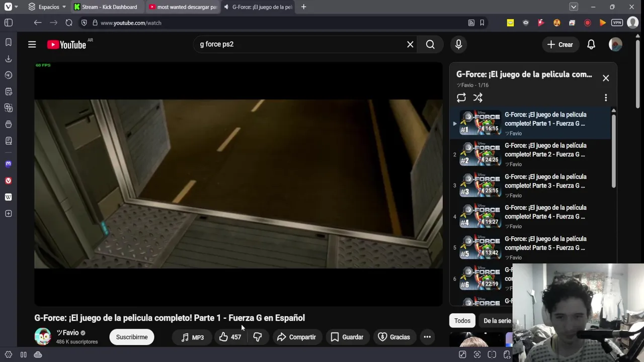Screen dimensions: 644x362
Task: Open the Favio channel name link
Action: (x=67, y=333)
